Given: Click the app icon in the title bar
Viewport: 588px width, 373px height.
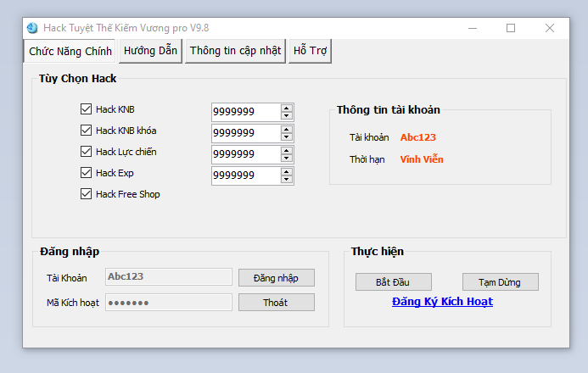Looking at the screenshot, I should point(32,28).
